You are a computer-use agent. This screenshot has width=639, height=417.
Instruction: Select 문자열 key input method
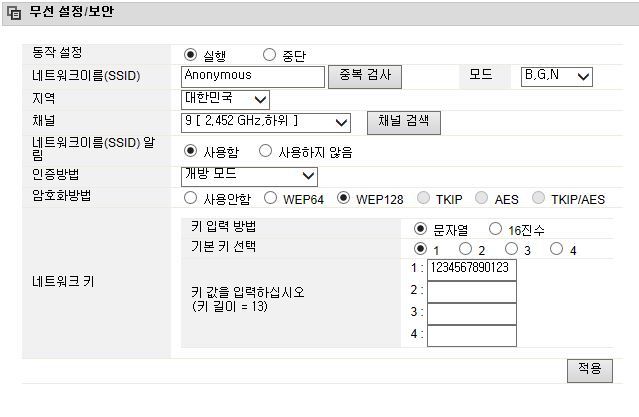[x=420, y=229]
